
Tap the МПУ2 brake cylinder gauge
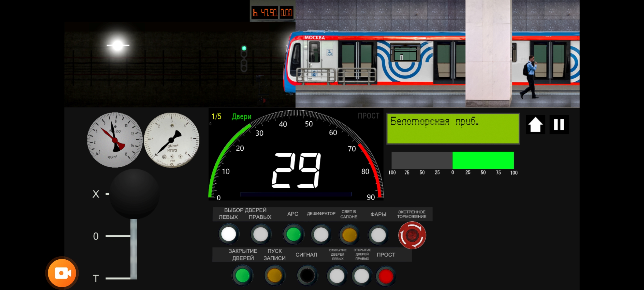(172, 140)
